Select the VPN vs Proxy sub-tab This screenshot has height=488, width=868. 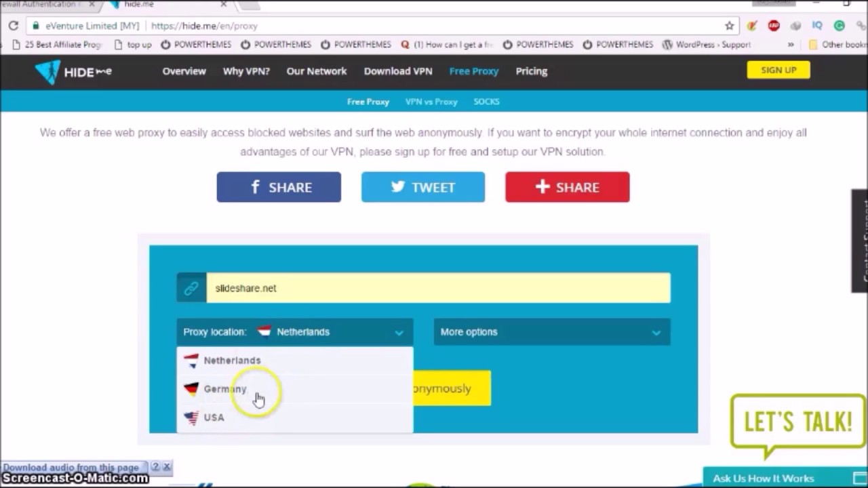431,102
